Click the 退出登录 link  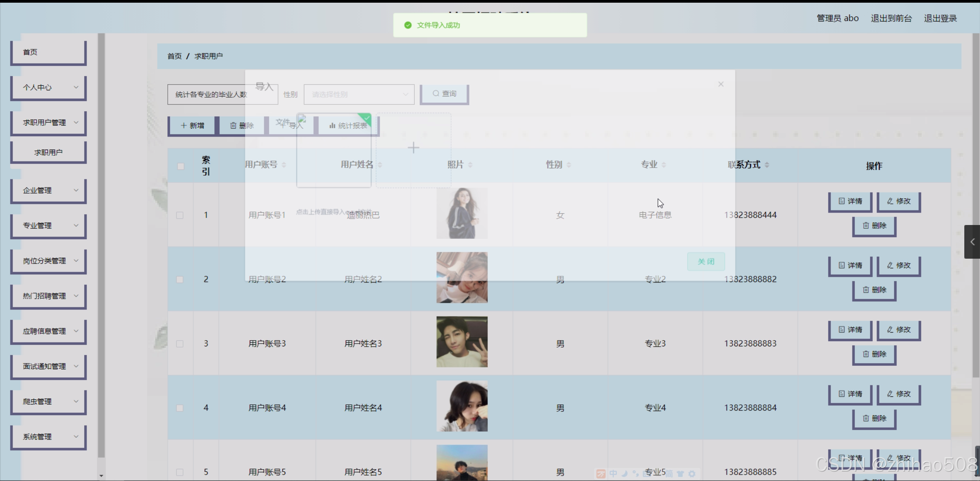[x=940, y=18]
